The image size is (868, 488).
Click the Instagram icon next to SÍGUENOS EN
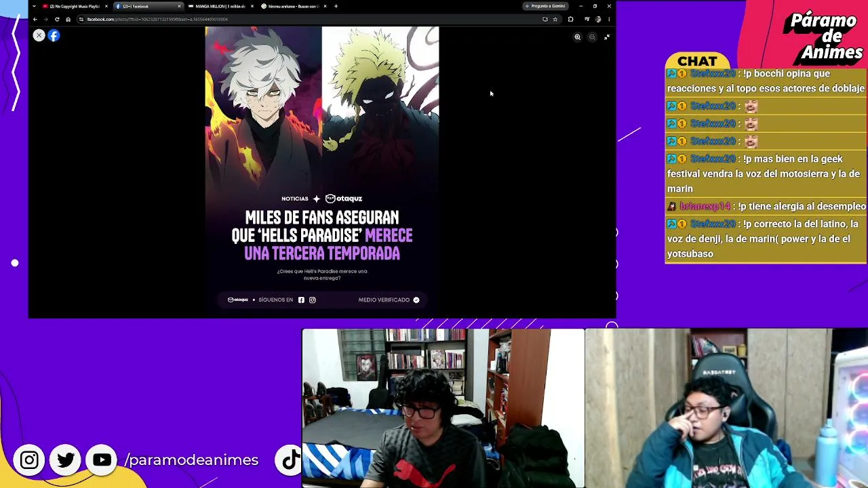[313, 300]
